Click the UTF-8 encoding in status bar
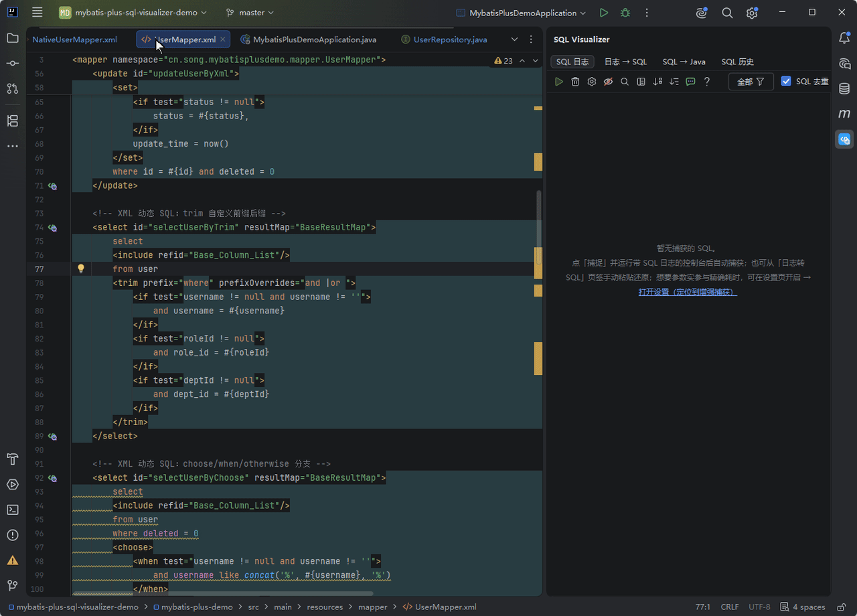The height and width of the screenshot is (616, 857). 759,607
